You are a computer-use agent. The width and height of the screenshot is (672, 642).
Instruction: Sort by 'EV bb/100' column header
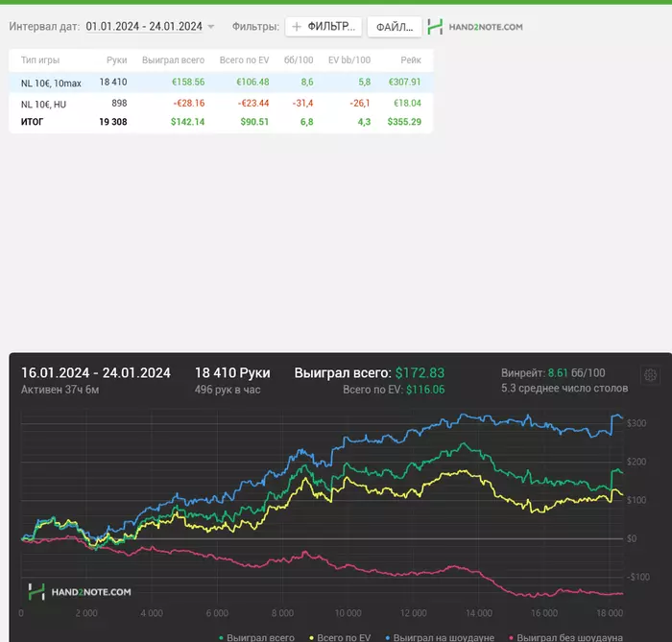(348, 59)
